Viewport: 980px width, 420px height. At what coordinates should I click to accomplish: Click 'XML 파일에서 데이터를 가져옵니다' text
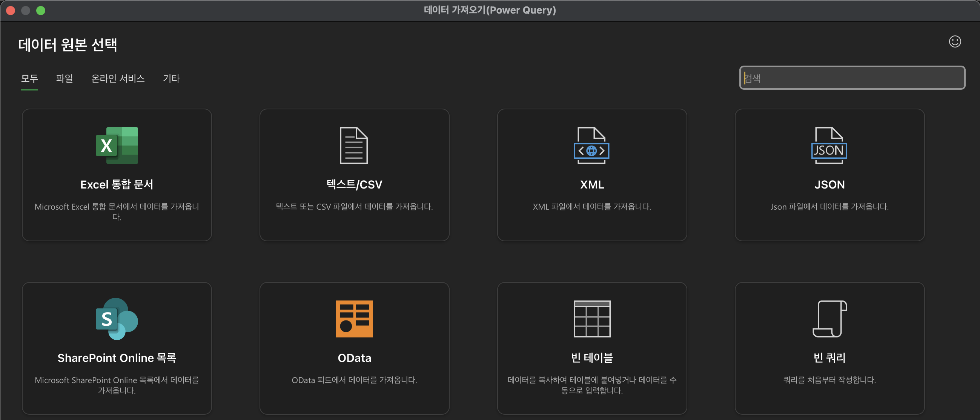coord(592,206)
